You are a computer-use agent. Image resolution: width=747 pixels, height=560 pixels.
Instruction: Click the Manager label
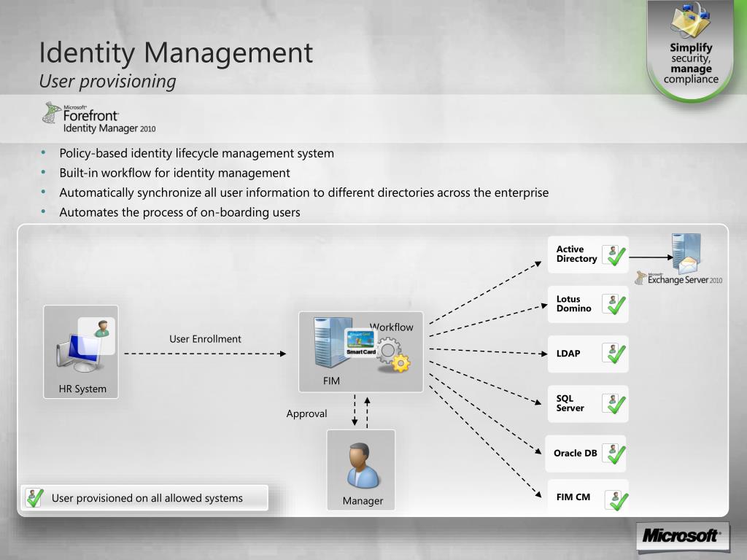pos(363,500)
